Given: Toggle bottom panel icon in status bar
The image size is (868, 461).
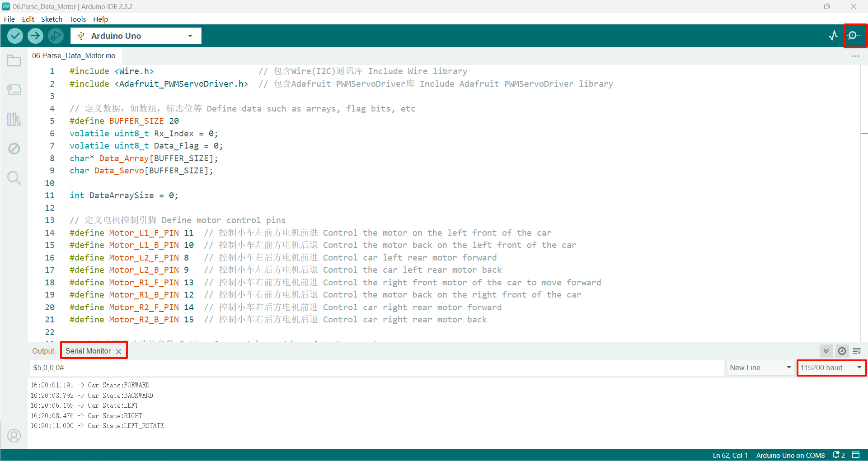Looking at the screenshot, I should click(x=856, y=455).
